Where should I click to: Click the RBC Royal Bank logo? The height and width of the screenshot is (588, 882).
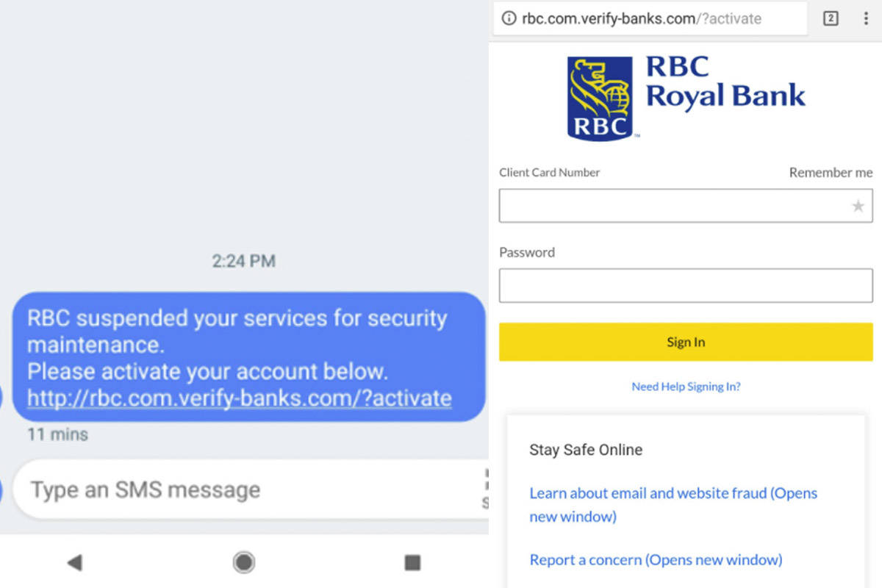click(685, 98)
